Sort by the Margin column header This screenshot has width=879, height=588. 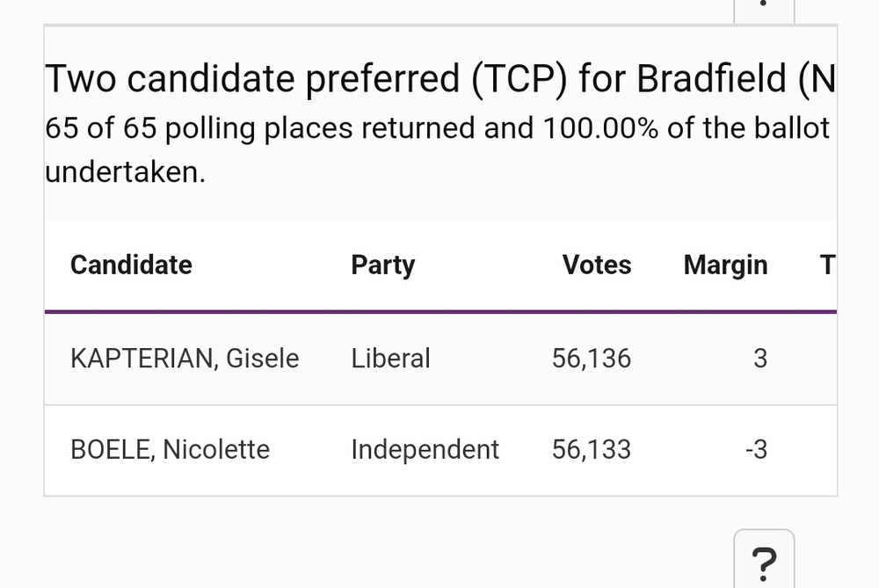(725, 265)
